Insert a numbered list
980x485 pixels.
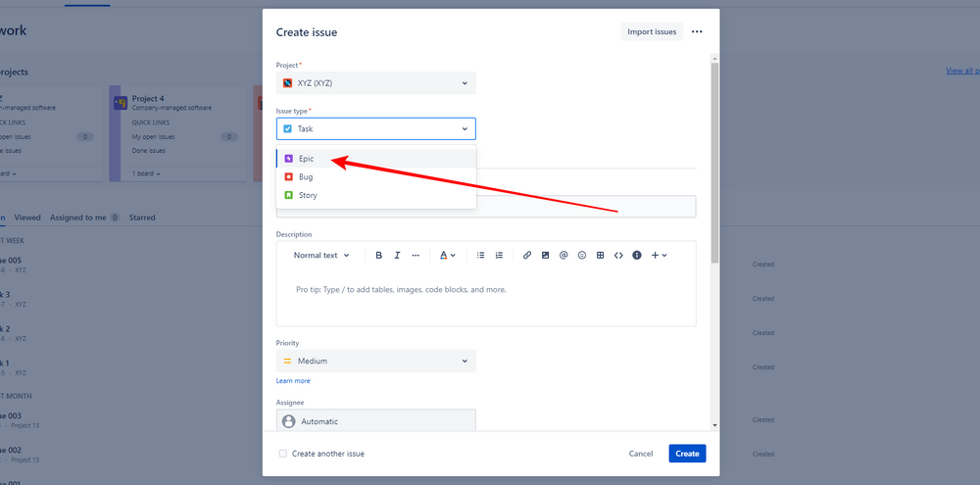499,255
